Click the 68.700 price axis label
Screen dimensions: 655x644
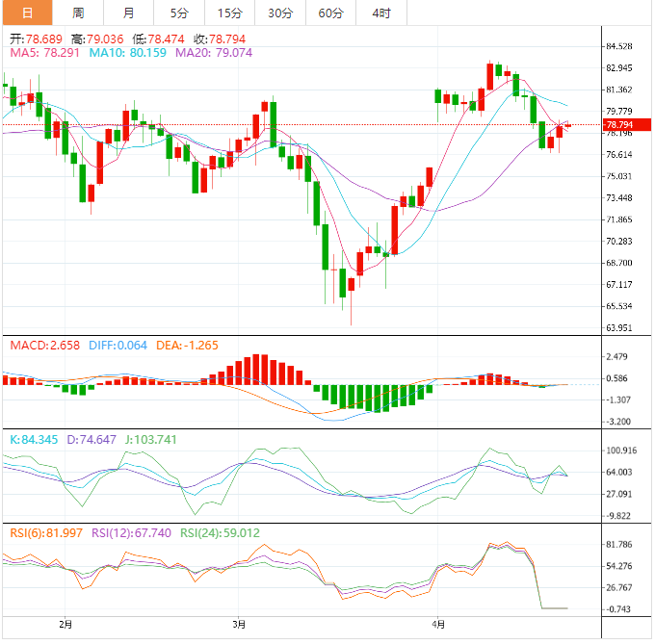coord(619,263)
